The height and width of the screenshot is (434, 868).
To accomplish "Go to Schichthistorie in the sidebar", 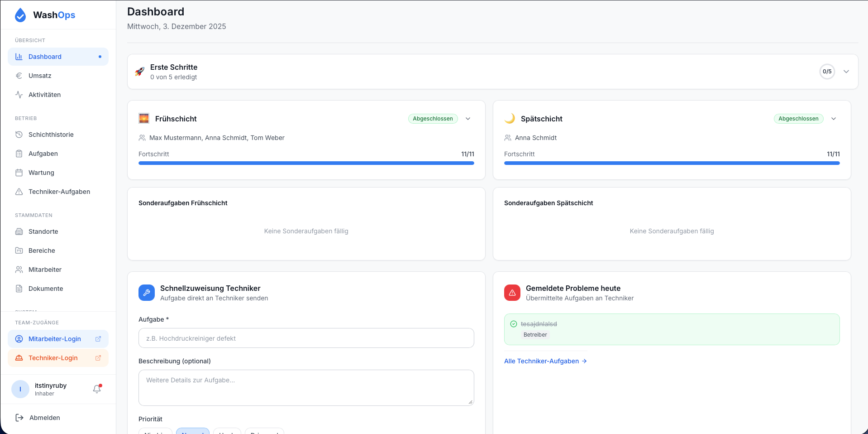I will click(x=51, y=135).
